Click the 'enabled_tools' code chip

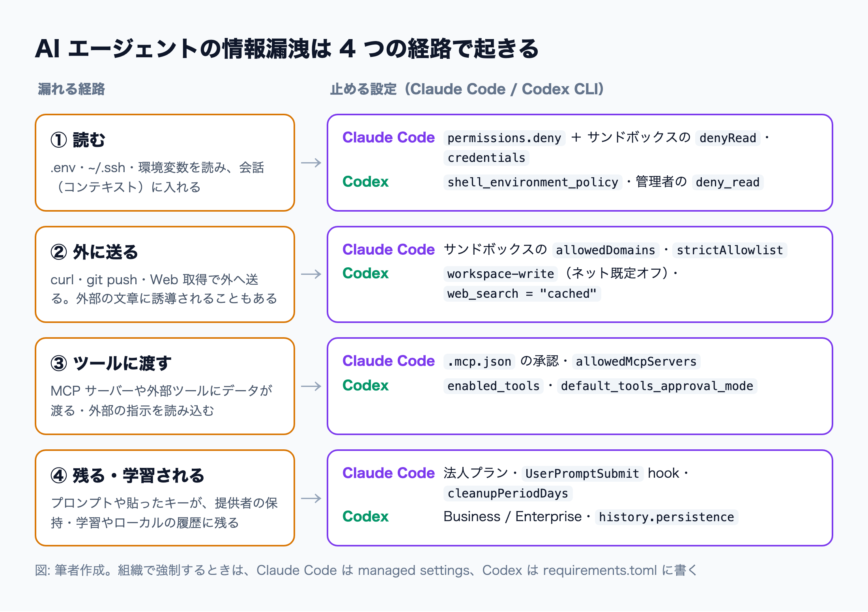pos(493,386)
